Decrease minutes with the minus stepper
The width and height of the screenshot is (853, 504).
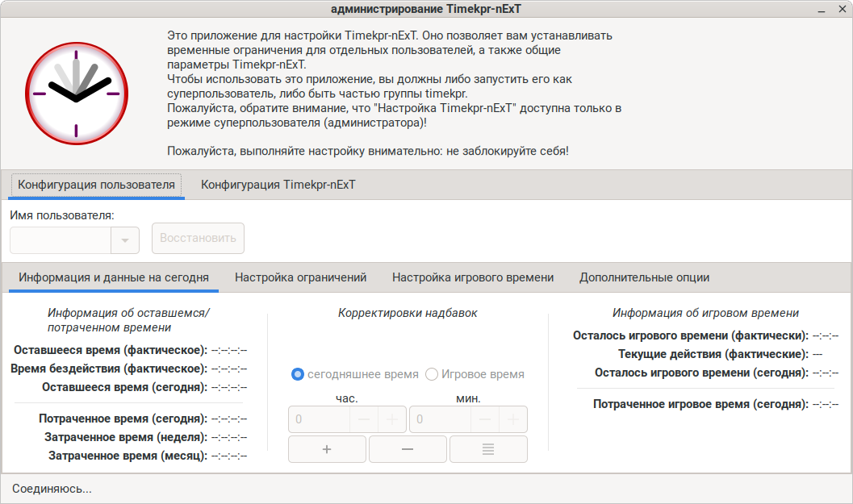[x=485, y=419]
